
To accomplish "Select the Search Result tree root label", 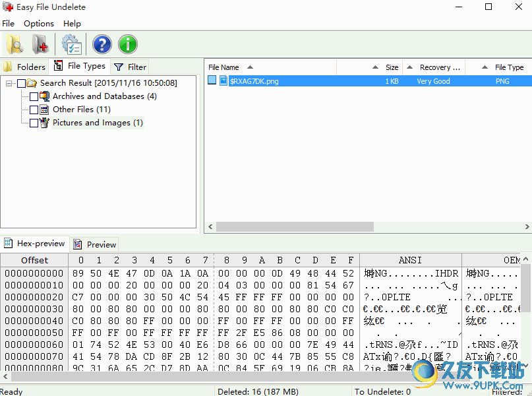I will [109, 83].
